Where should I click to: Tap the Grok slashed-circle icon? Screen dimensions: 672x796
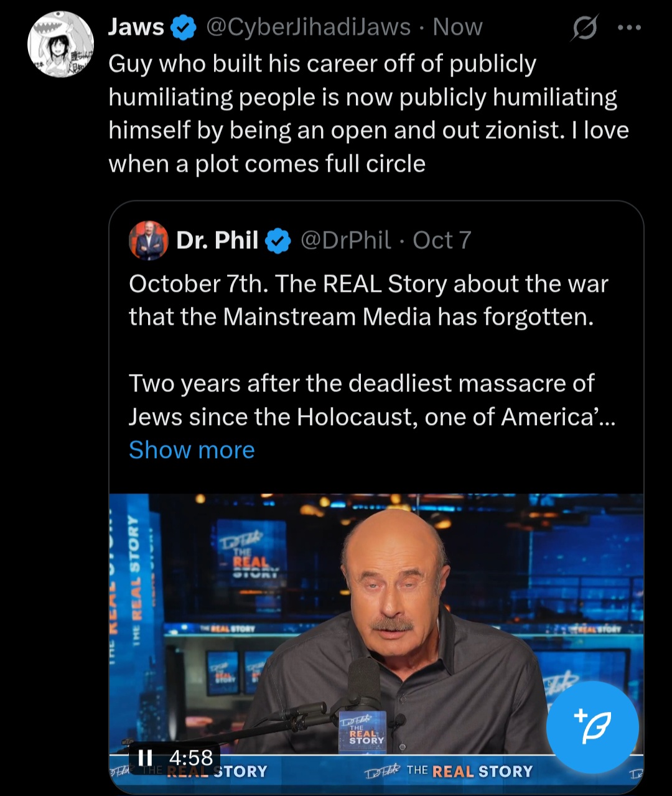[584, 28]
